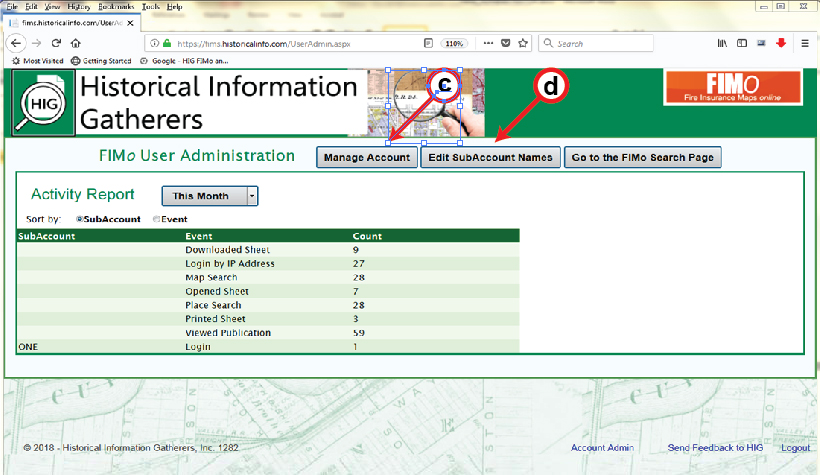Reload the current page
The image size is (820, 475).
tap(56, 44)
